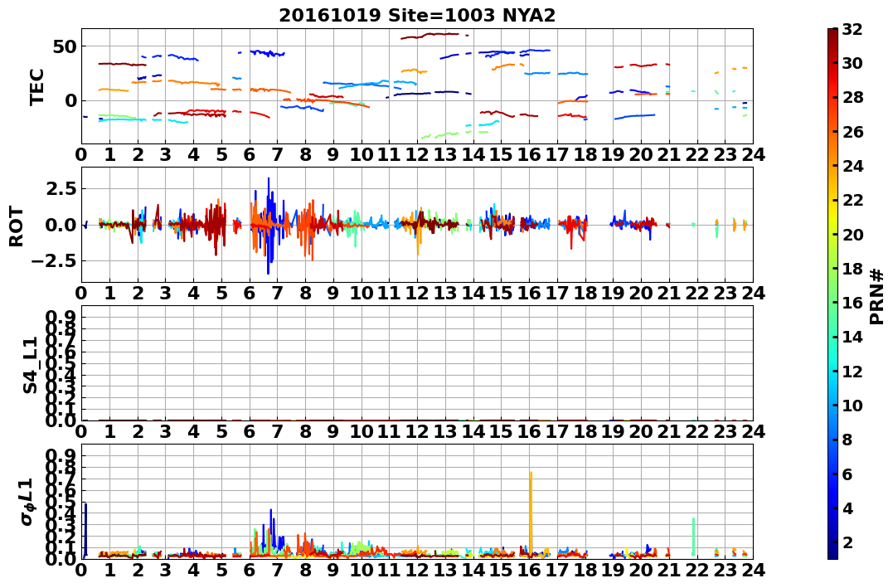Click the −2.5 tick on ROT axis
This screenshot has width=893, height=588.
pyautogui.click(x=55, y=261)
